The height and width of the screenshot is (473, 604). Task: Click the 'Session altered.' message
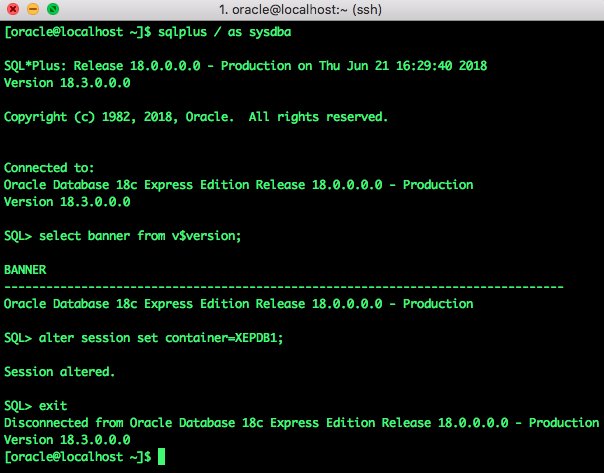click(59, 372)
